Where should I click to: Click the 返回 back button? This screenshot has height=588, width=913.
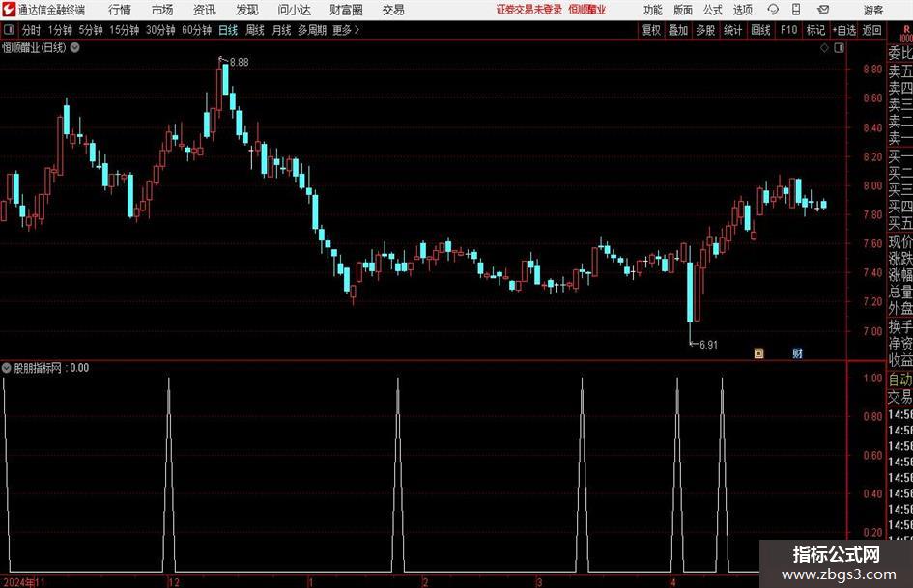point(872,30)
